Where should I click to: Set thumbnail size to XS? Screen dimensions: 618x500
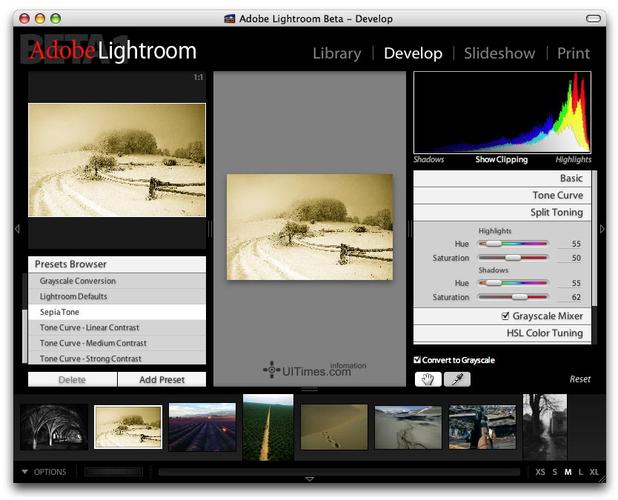click(540, 472)
